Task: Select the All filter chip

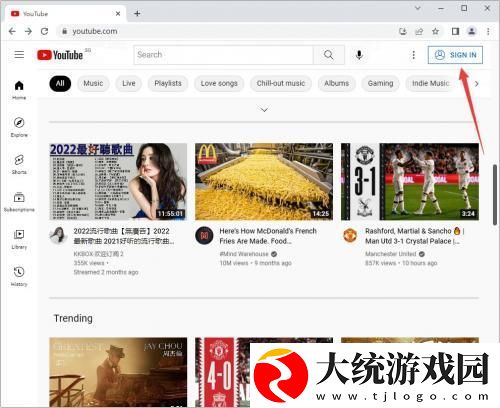Action: click(60, 83)
